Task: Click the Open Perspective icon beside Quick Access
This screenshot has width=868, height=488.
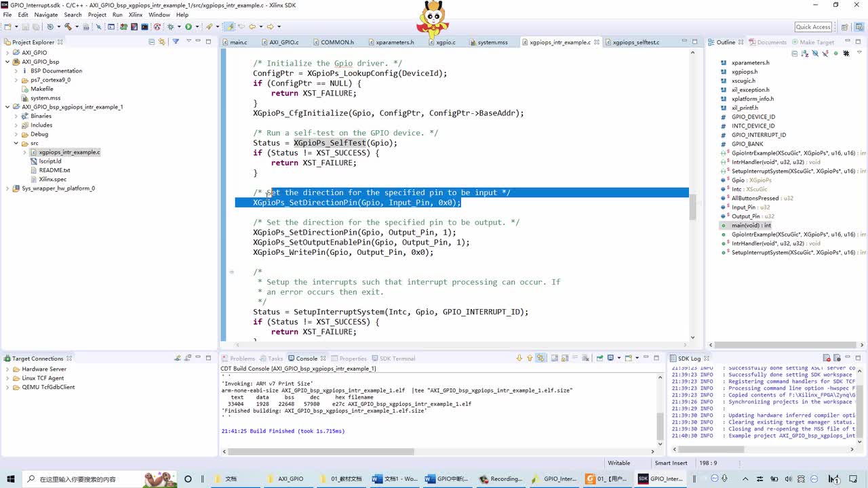Action: [844, 27]
